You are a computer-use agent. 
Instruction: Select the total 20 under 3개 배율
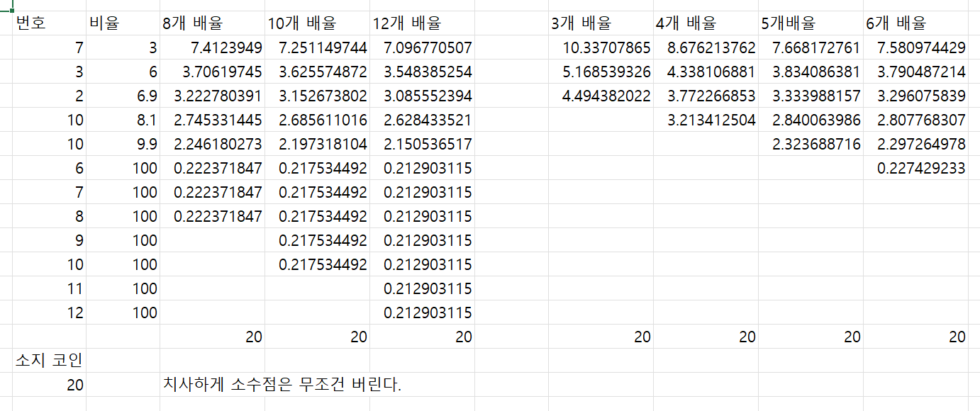[601, 337]
